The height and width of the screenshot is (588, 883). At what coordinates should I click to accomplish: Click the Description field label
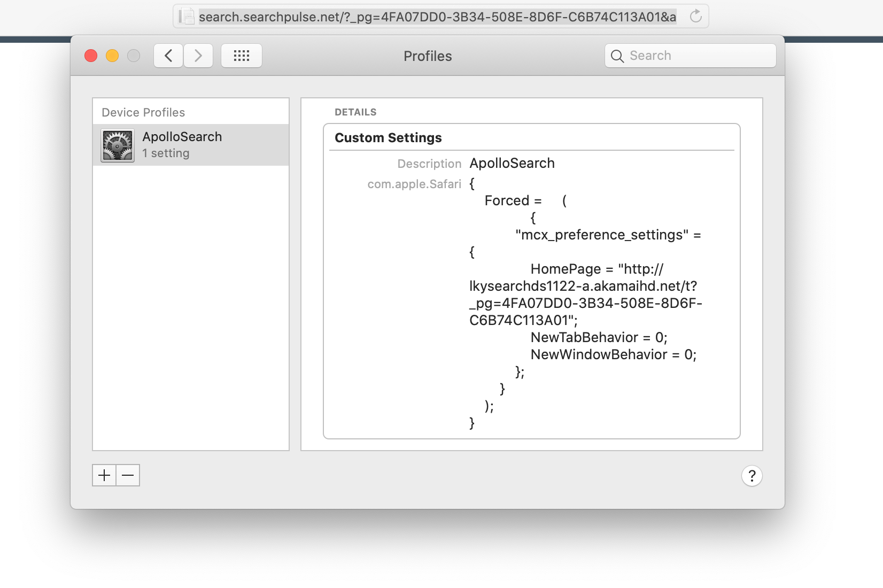click(429, 164)
